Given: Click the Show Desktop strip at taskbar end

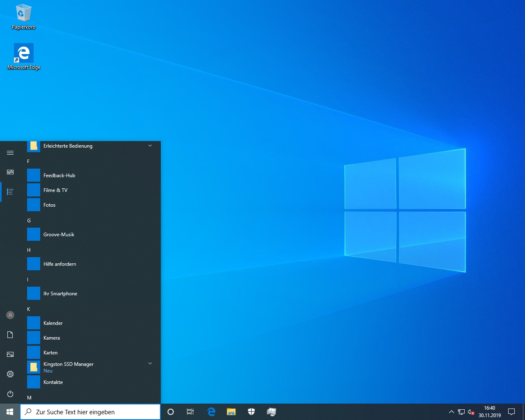Looking at the screenshot, I should tap(524, 412).
